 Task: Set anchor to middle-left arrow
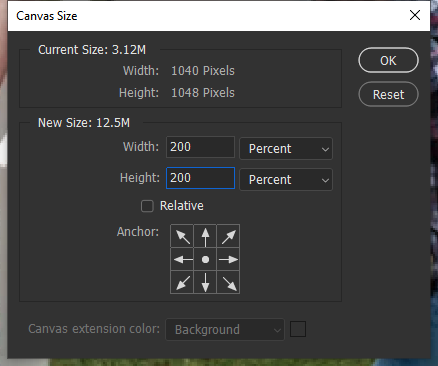click(x=182, y=259)
